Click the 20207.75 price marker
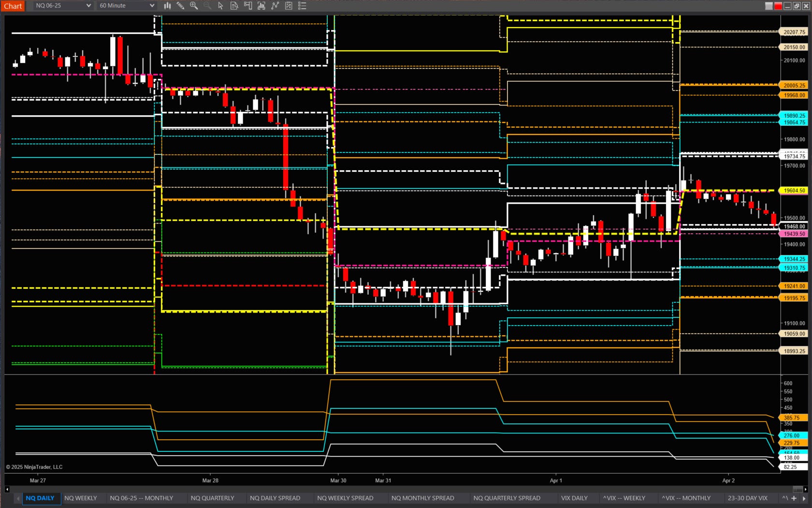 coord(794,32)
